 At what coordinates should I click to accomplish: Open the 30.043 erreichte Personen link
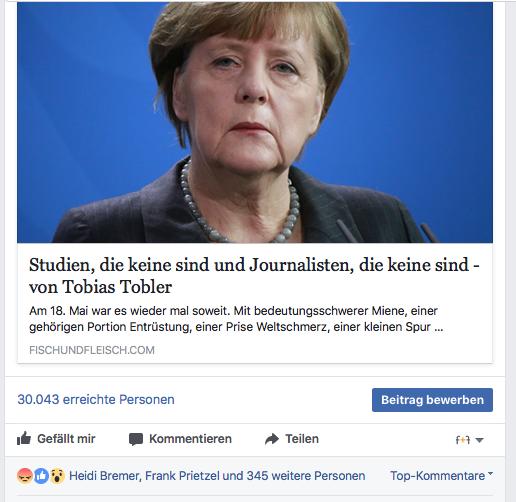tap(96, 399)
